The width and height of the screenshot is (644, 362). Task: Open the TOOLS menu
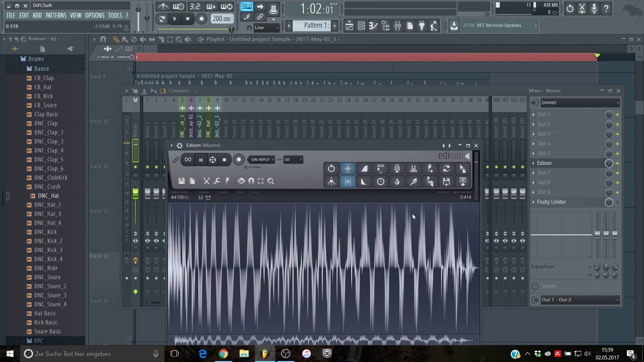pos(115,16)
